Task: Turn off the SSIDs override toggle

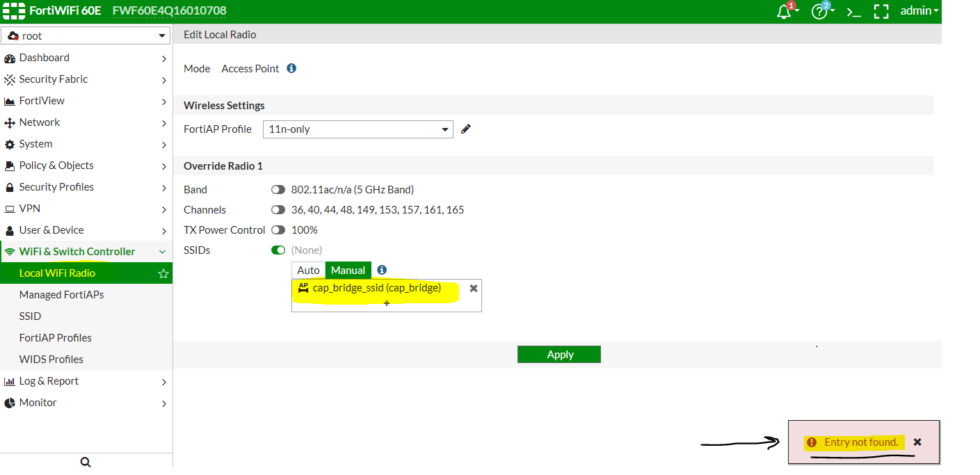Action: (x=278, y=250)
